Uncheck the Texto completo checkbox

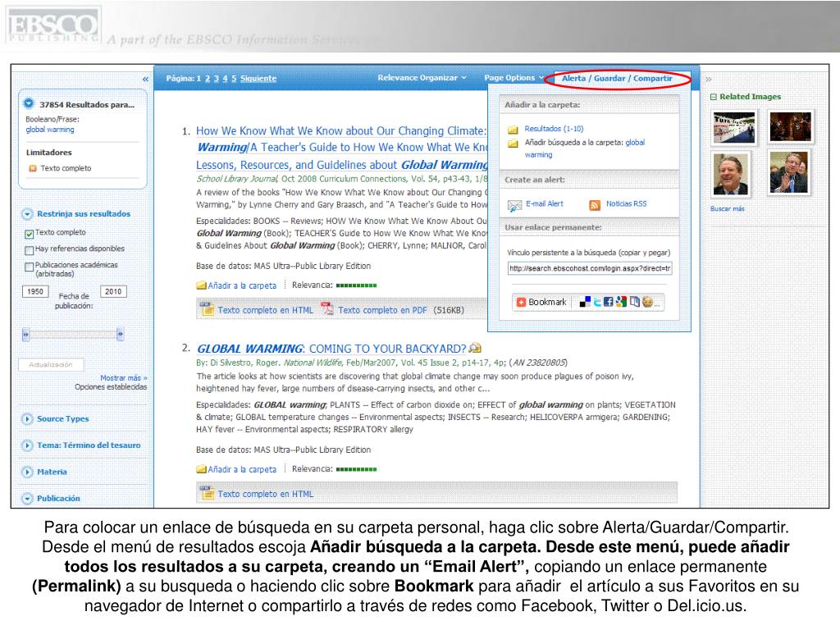(30, 234)
